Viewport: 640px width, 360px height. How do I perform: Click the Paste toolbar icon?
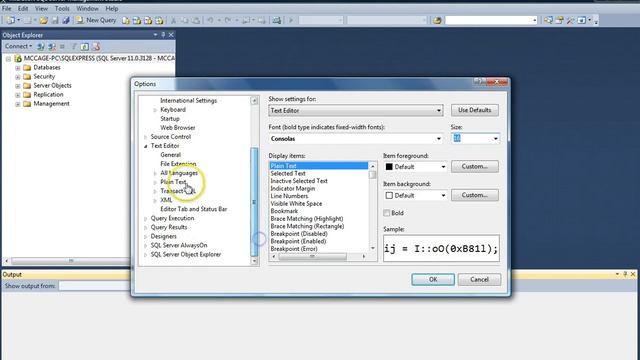click(x=196, y=20)
